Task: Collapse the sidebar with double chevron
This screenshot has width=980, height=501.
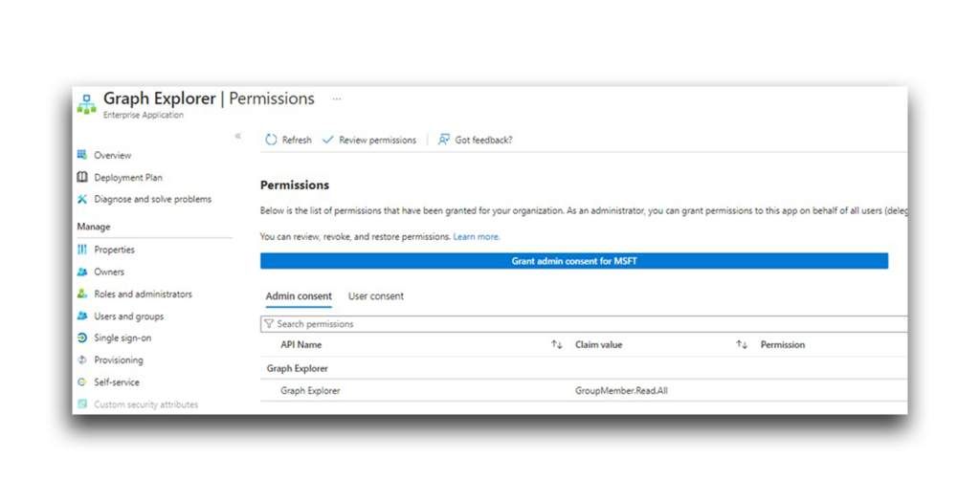Action: tap(237, 136)
